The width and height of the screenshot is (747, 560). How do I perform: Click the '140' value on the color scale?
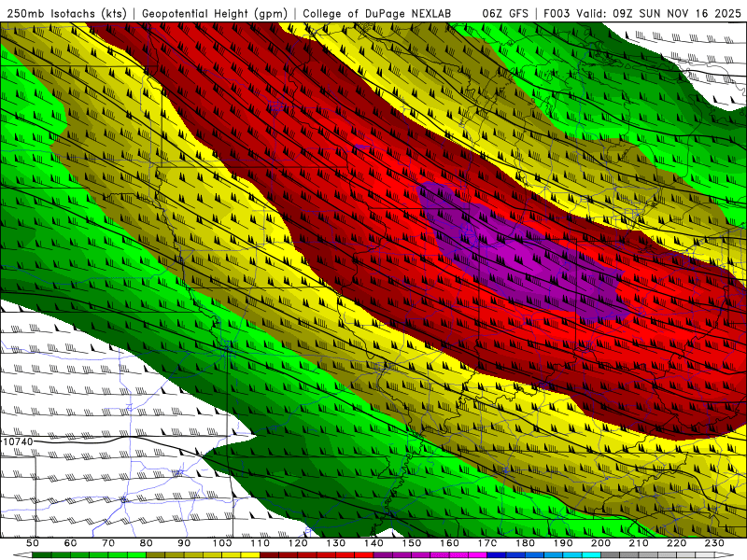(373, 543)
